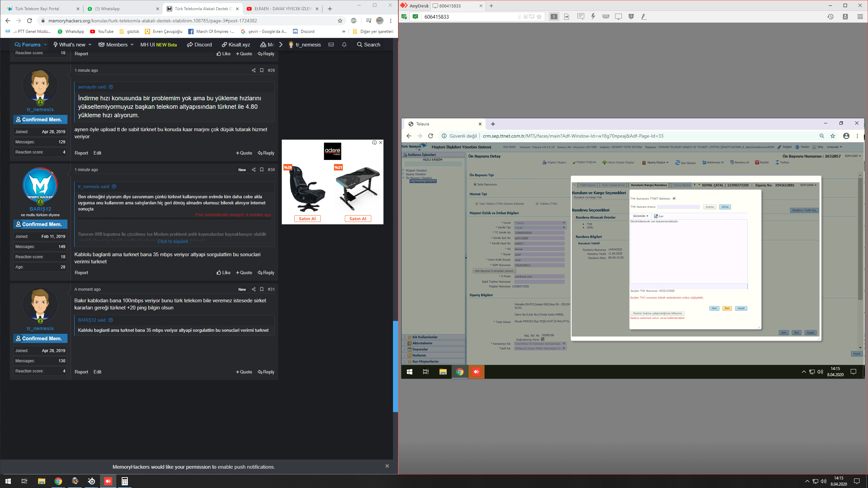Click the Sıfırla button
Screen dimensions: 868x488
725,207
